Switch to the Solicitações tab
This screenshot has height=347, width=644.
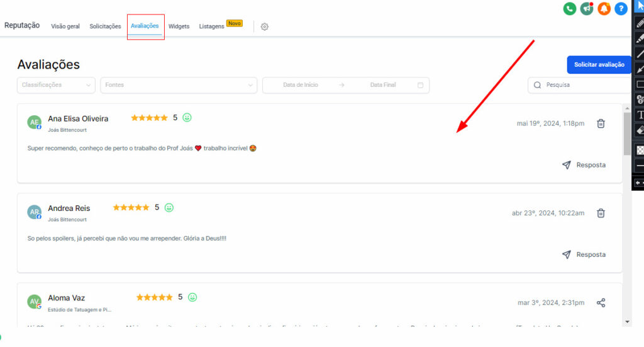[x=105, y=26]
